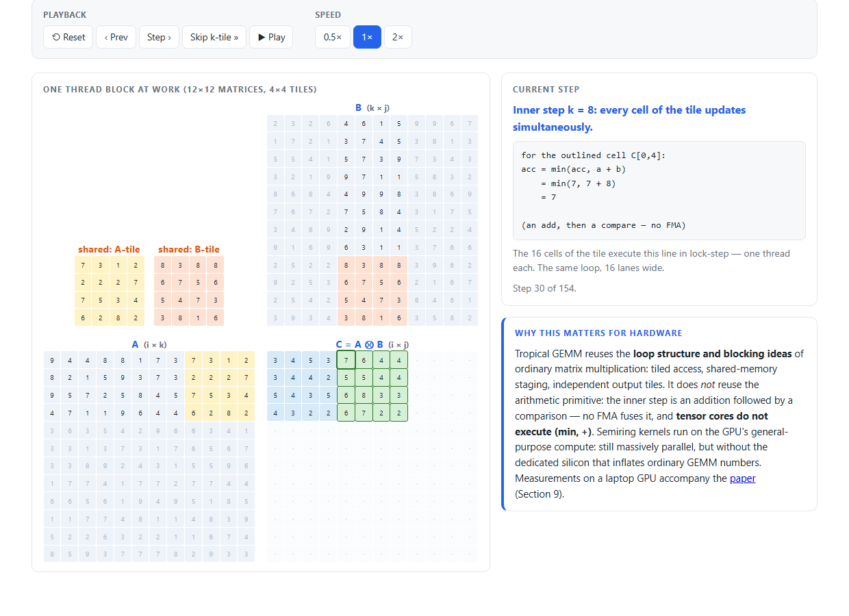Click the Reset playback button
Screen dimensions: 849x616
click(68, 37)
